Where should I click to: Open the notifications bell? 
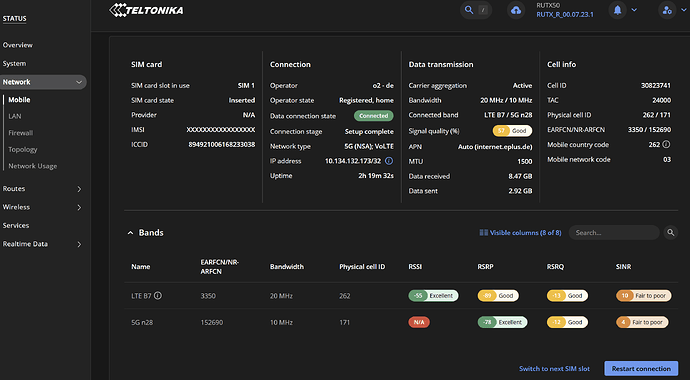pos(617,10)
